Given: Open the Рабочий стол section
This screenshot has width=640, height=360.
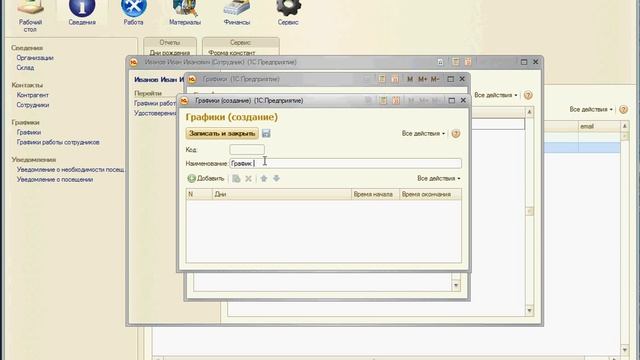Looking at the screenshot, I should (30, 16).
